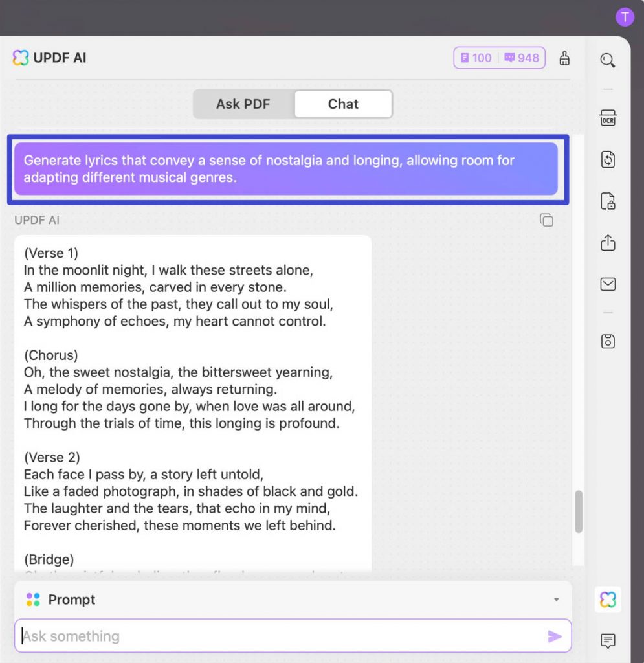The image size is (644, 663).
Task: Open the Convert PDF tool
Action: click(607, 159)
